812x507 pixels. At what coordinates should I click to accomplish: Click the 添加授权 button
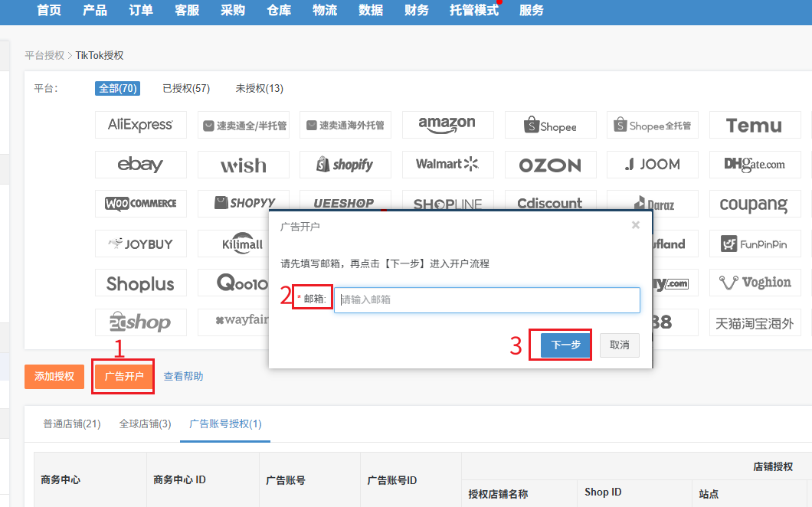[x=54, y=377]
